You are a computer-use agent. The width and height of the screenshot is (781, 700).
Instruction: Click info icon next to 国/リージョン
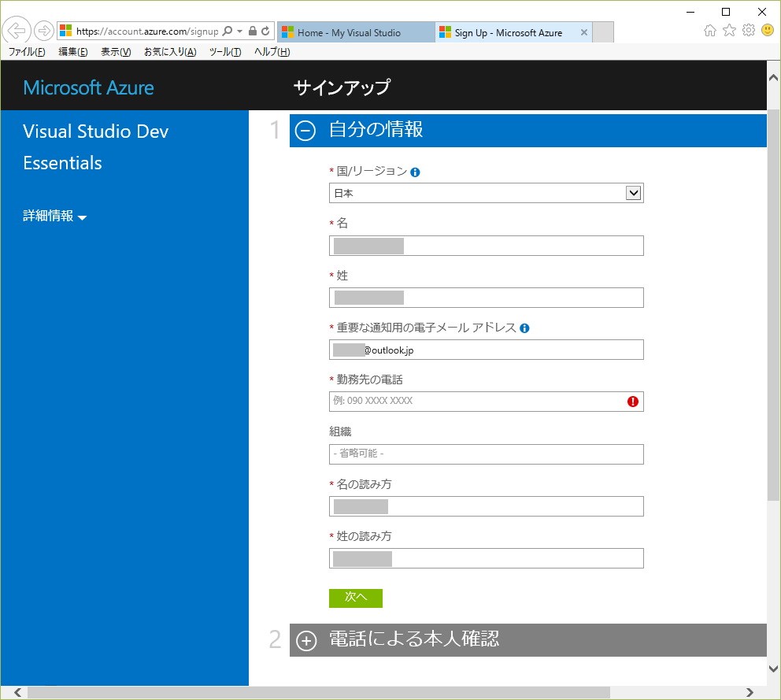(415, 172)
